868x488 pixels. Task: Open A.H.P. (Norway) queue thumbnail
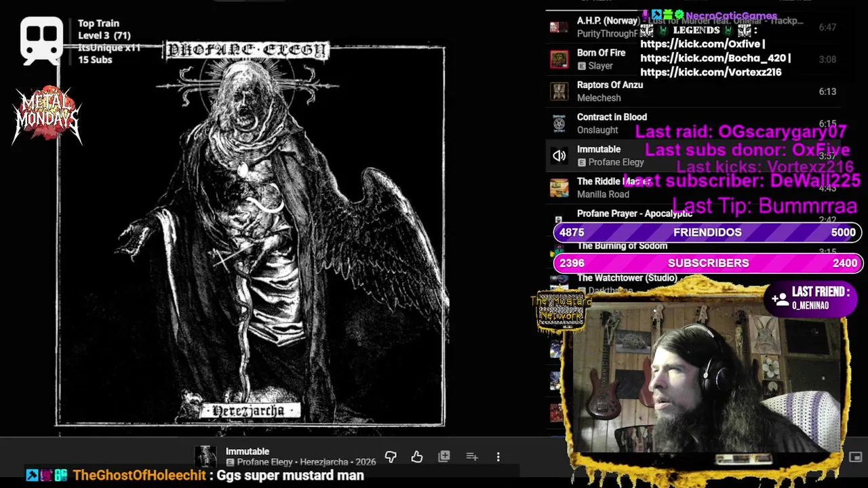559,27
